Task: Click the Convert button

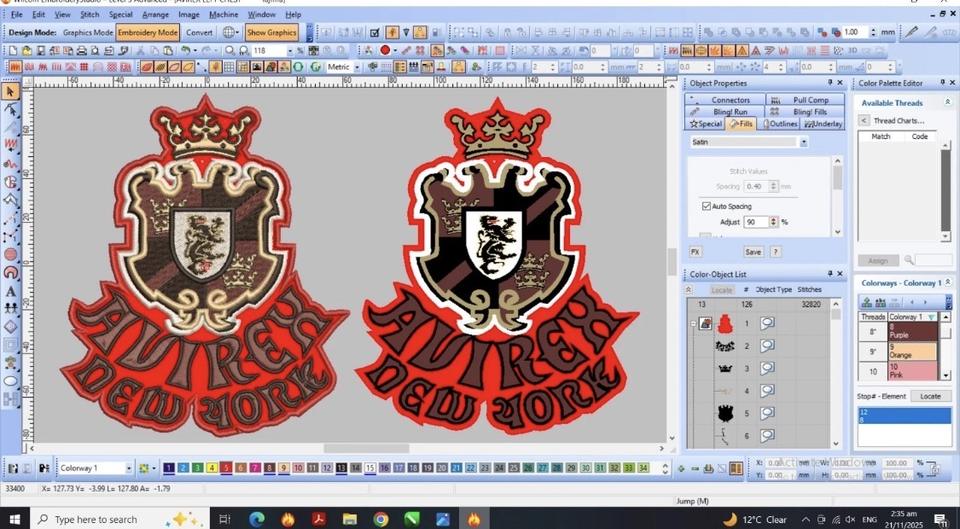Action: [x=200, y=32]
